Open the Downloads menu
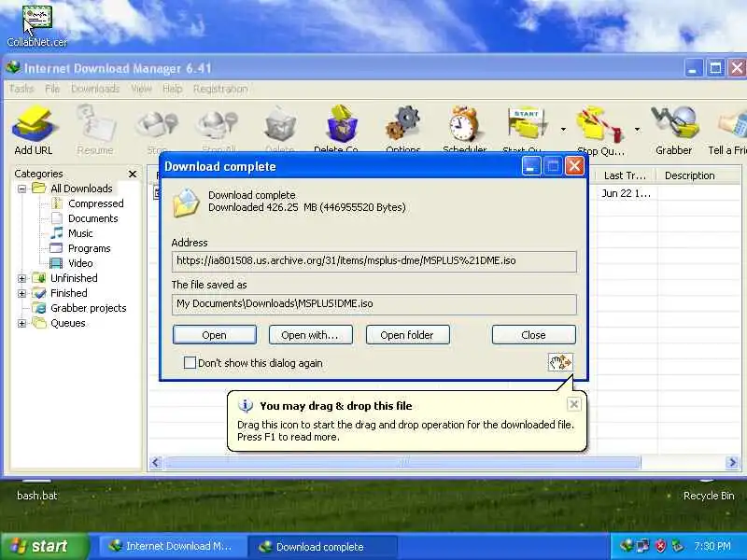Viewport: 747px width, 560px height. point(95,89)
